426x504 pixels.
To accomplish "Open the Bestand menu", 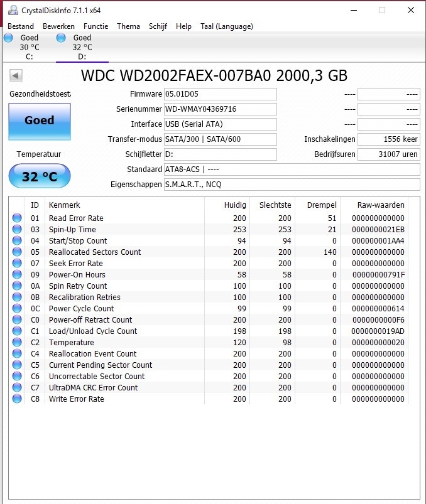I will point(21,26).
